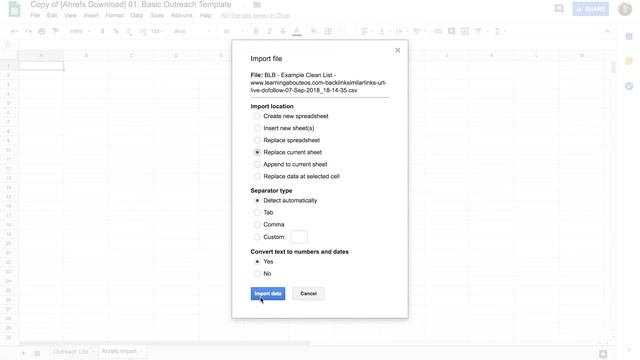640x360 pixels.
Task: Select Insert new sheet(s) option
Action: click(x=257, y=128)
